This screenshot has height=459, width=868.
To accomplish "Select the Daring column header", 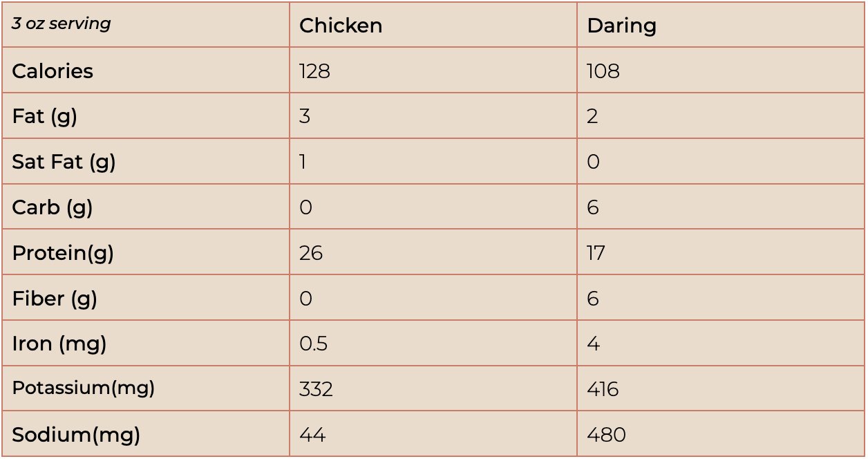I will (x=621, y=26).
